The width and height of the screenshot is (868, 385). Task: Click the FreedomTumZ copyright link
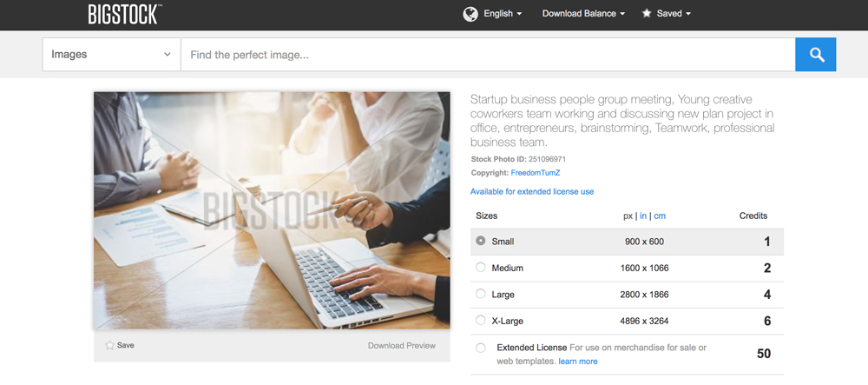[x=536, y=173]
